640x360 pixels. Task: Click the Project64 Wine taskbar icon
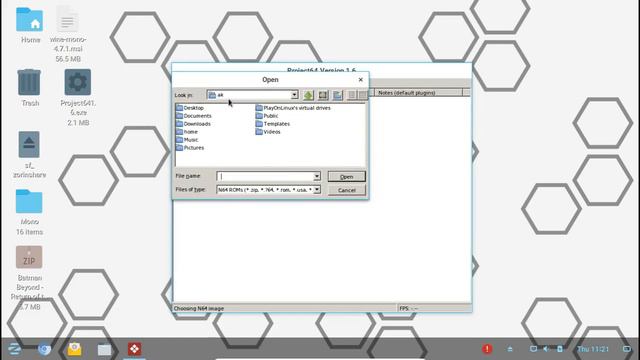134,349
